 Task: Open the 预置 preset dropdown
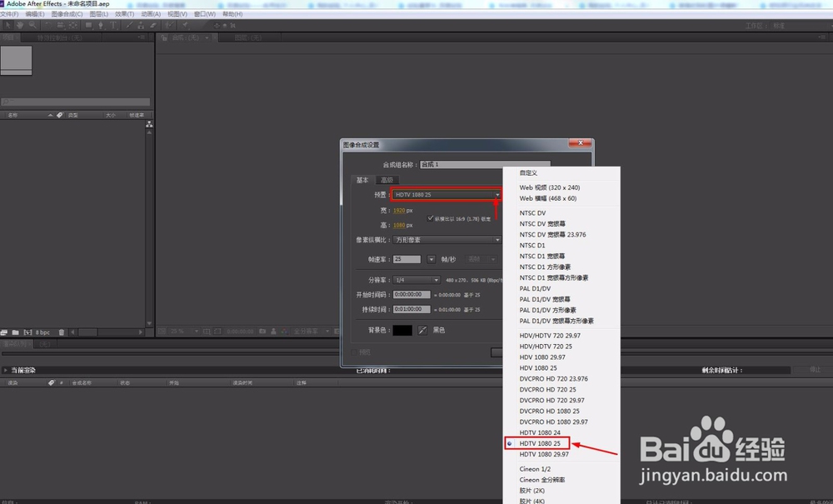[446, 195]
